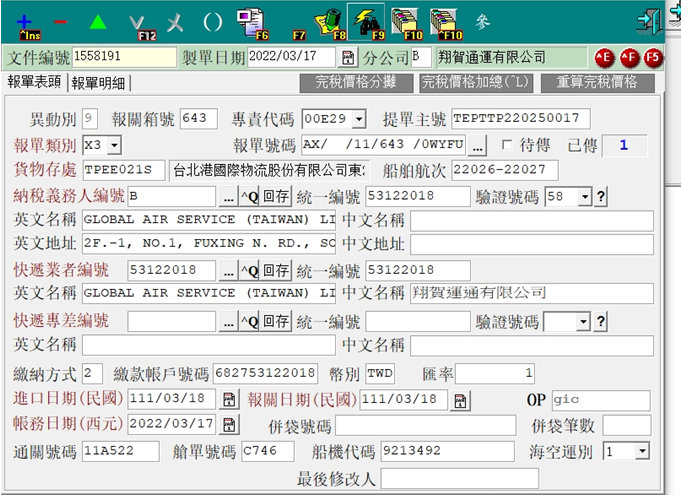Click the 重算完稅價格 button
Viewport: 681px width, 495px height.
(596, 82)
